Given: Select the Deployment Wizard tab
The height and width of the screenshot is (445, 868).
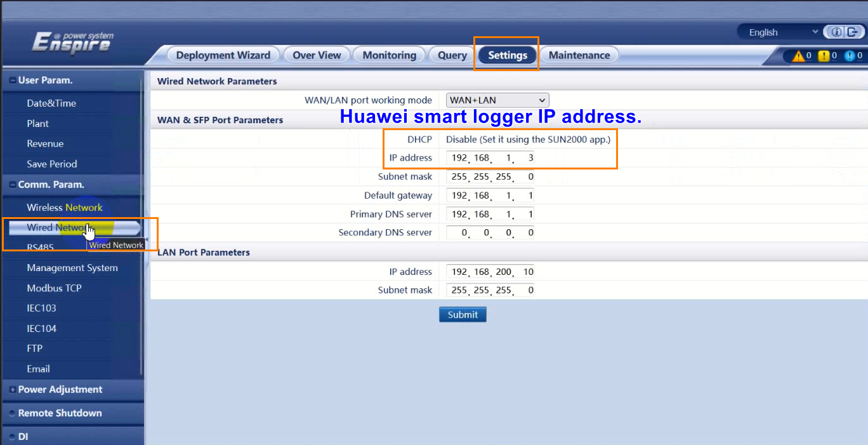Looking at the screenshot, I should tap(223, 55).
